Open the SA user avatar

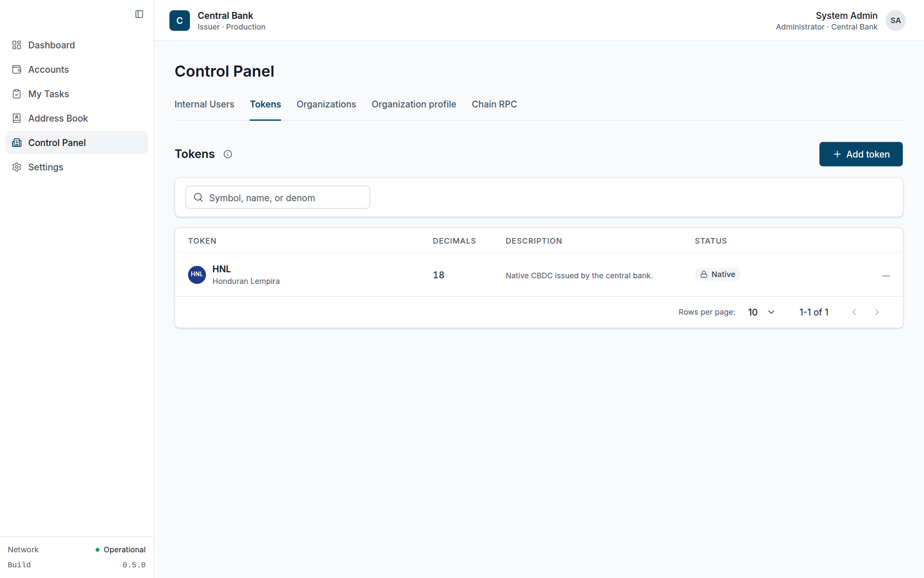(895, 21)
